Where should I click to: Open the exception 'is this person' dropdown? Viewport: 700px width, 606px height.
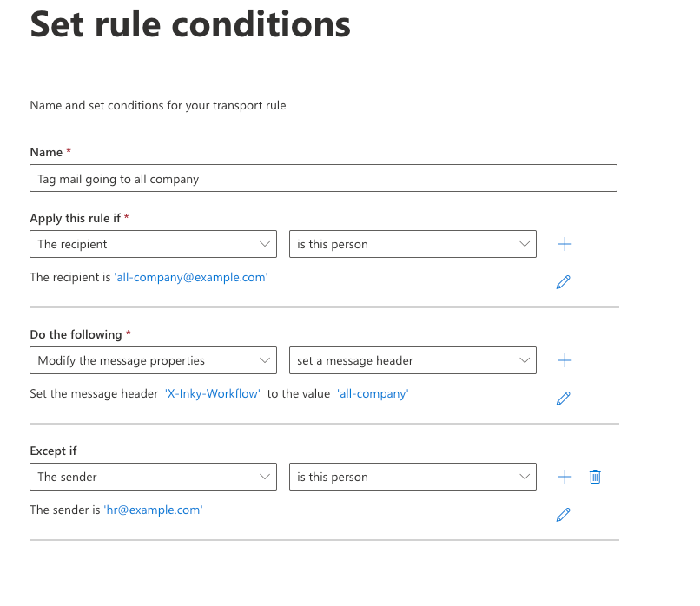tap(413, 477)
